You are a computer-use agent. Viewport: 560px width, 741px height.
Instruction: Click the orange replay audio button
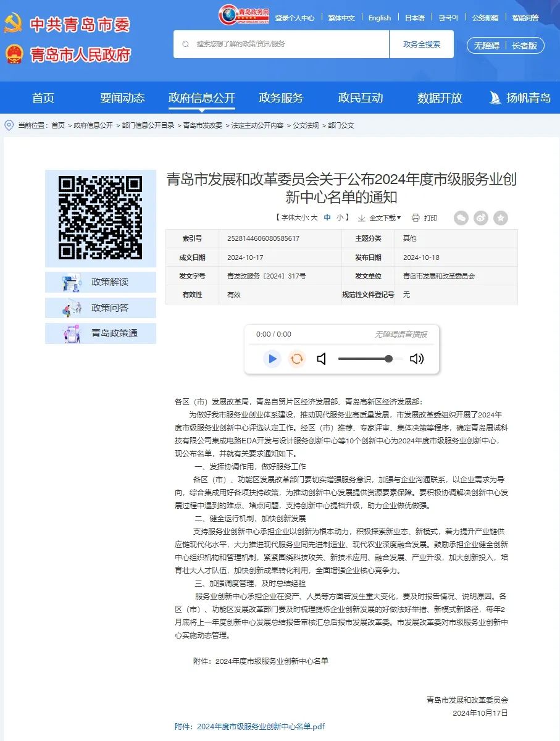coord(297,359)
